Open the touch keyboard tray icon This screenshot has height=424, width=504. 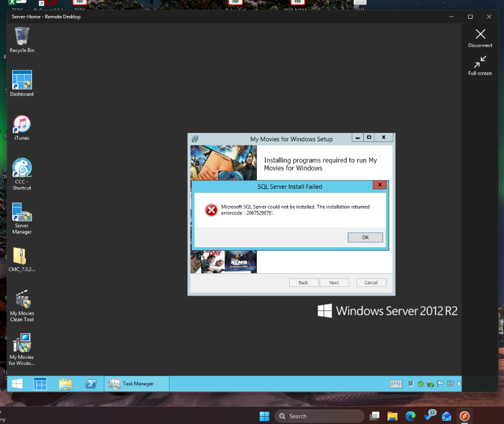[x=396, y=384]
